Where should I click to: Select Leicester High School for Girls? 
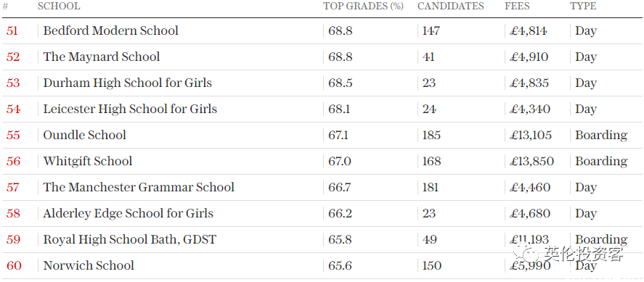point(130,109)
